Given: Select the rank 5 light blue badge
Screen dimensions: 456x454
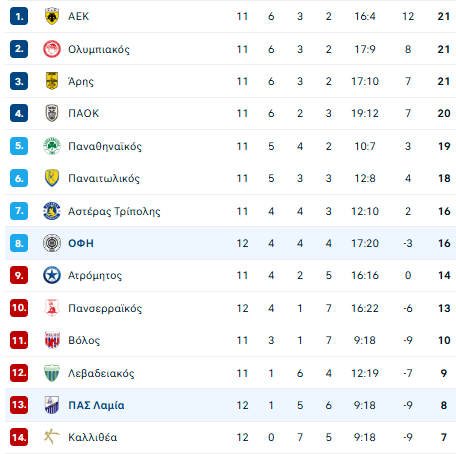Looking at the screenshot, I should (x=19, y=146).
